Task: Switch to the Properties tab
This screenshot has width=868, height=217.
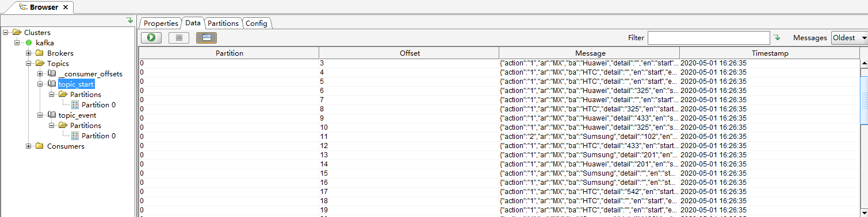Action: (x=160, y=24)
